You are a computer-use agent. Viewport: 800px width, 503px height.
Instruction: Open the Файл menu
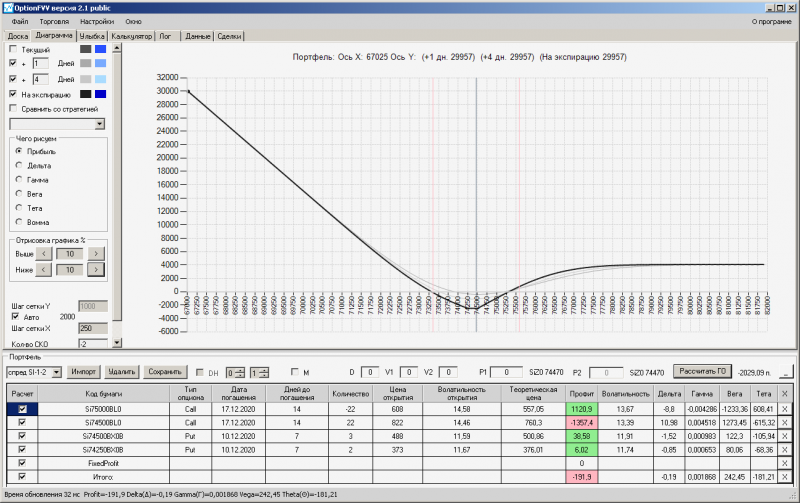(20, 21)
